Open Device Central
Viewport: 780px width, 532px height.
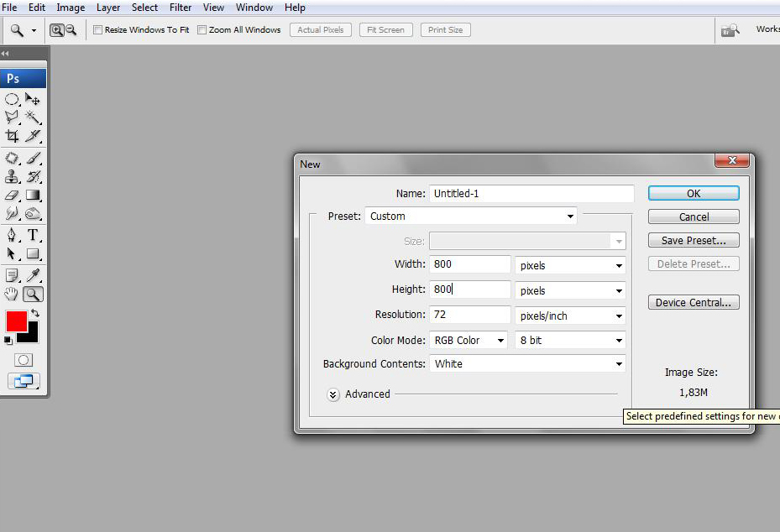click(x=694, y=302)
